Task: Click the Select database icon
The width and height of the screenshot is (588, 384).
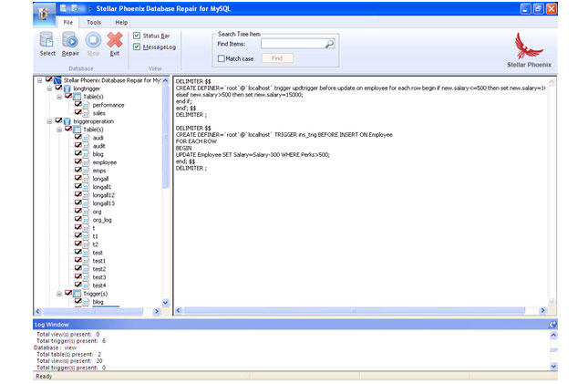Action: coord(46,40)
